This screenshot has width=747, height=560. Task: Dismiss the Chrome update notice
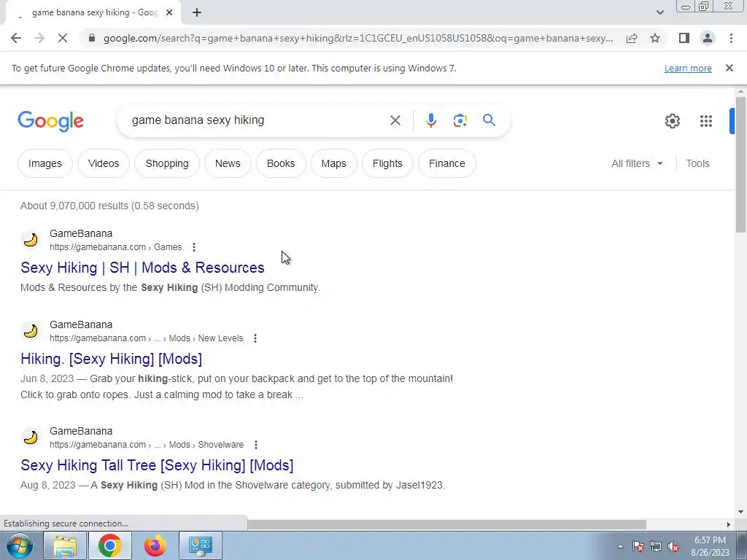(729, 68)
